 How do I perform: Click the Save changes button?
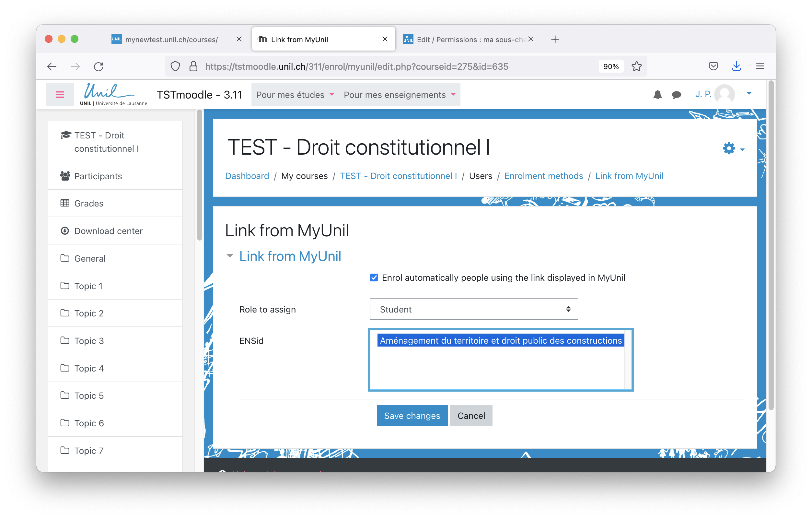point(412,415)
